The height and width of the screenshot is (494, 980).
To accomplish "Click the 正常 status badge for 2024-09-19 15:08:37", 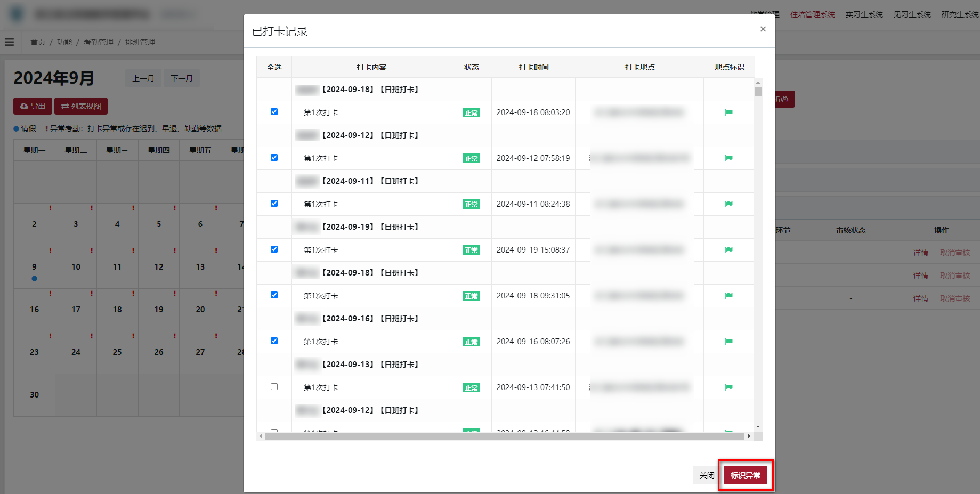I will coord(471,250).
